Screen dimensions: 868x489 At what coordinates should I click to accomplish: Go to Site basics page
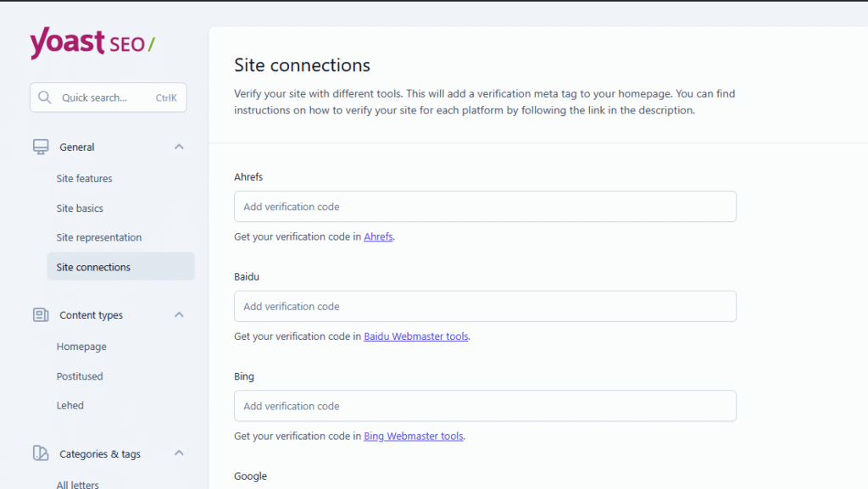click(80, 208)
